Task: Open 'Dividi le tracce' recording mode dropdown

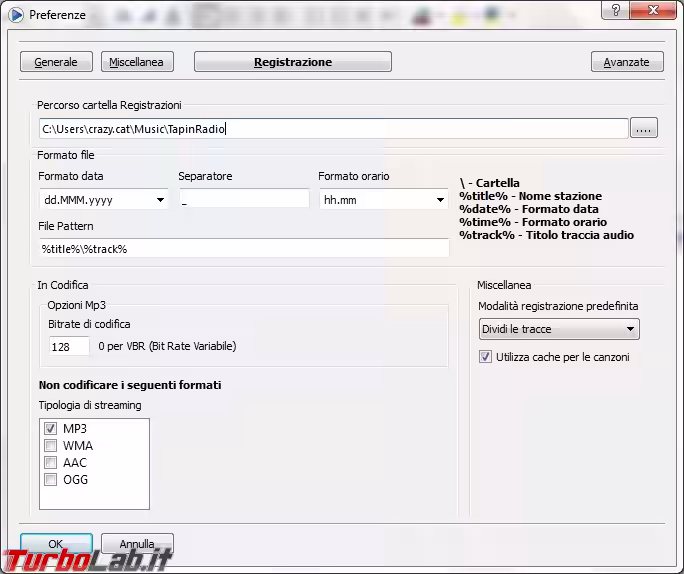Action: click(558, 329)
